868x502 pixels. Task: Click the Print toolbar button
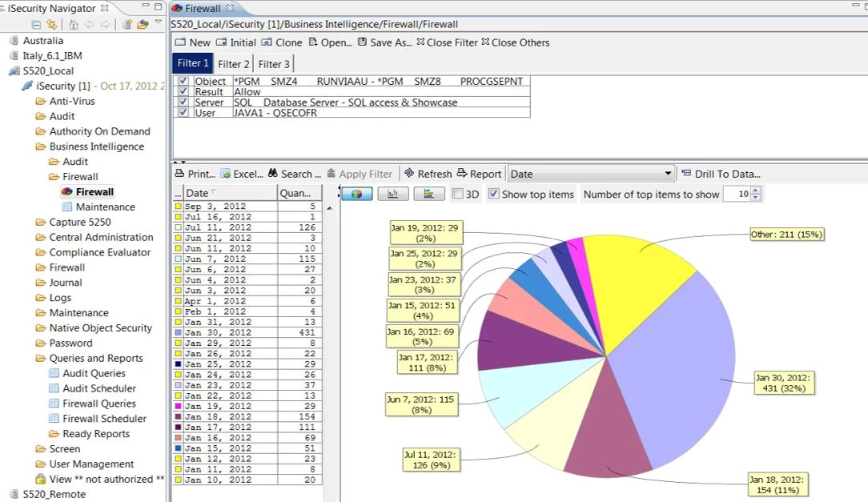[195, 174]
